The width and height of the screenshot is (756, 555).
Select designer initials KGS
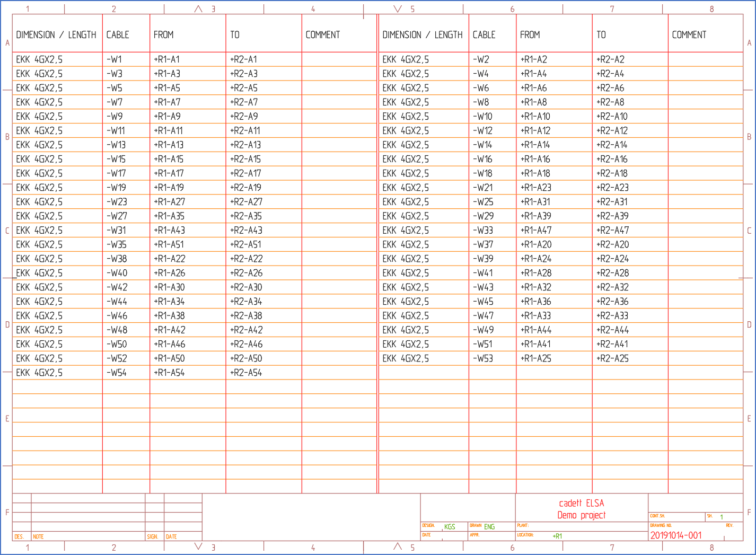[x=450, y=527]
